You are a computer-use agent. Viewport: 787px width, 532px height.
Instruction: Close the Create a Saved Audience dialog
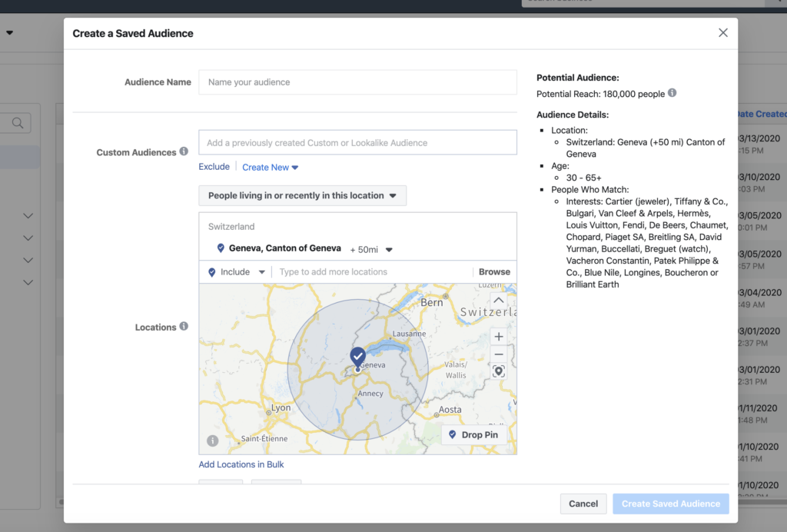tap(722, 32)
